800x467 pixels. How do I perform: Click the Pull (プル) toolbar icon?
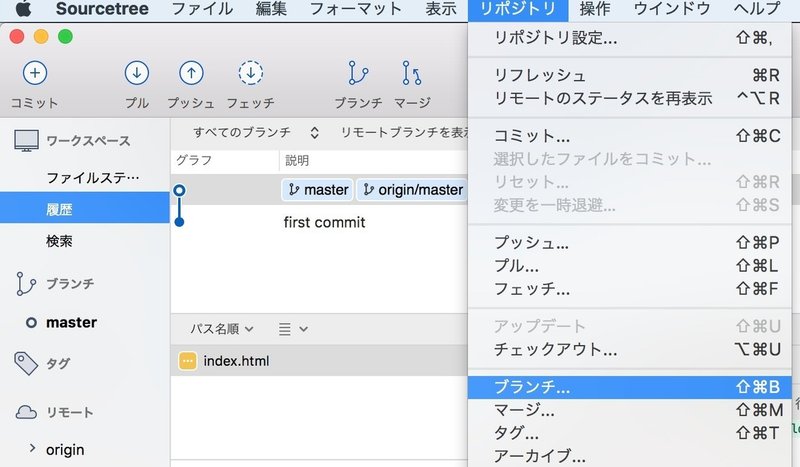tap(137, 73)
